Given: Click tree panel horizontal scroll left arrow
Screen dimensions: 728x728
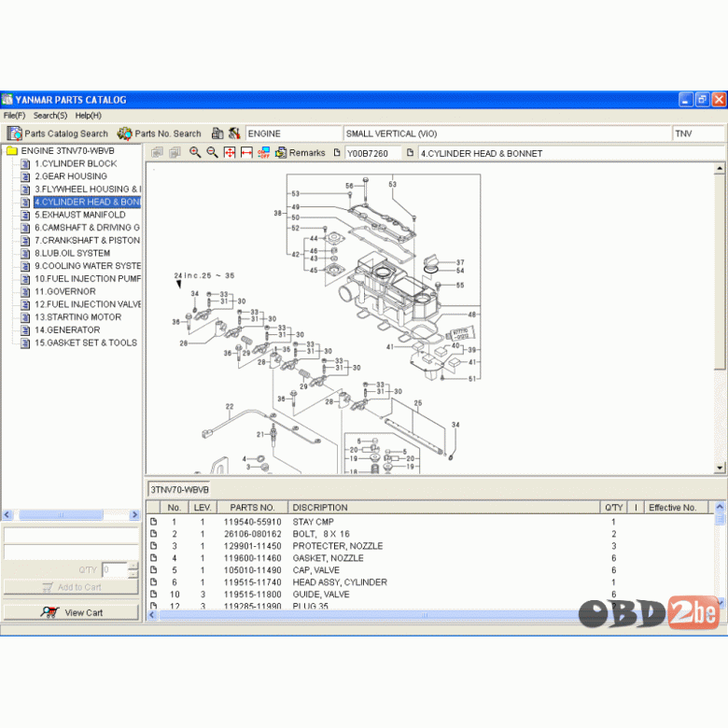Looking at the screenshot, I should click(x=7, y=514).
